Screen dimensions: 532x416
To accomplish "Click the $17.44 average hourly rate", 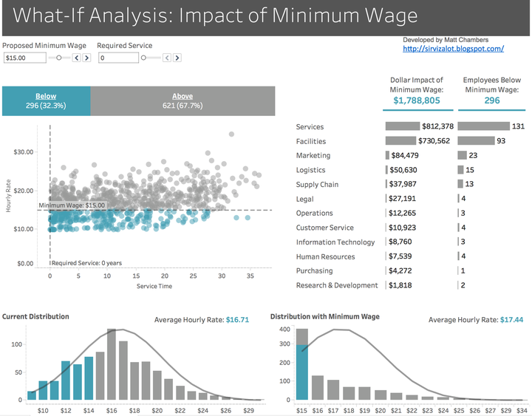I will [511, 320].
